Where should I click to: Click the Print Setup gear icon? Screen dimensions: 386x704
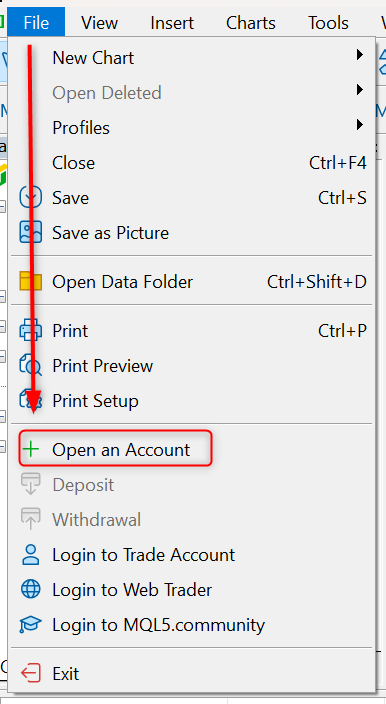pyautogui.click(x=31, y=400)
